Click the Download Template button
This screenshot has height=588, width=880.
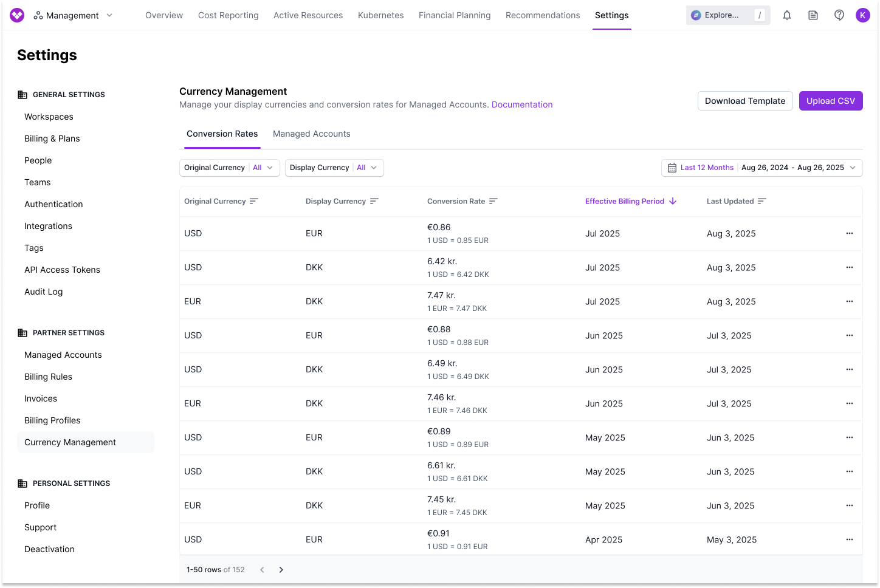[744, 101]
